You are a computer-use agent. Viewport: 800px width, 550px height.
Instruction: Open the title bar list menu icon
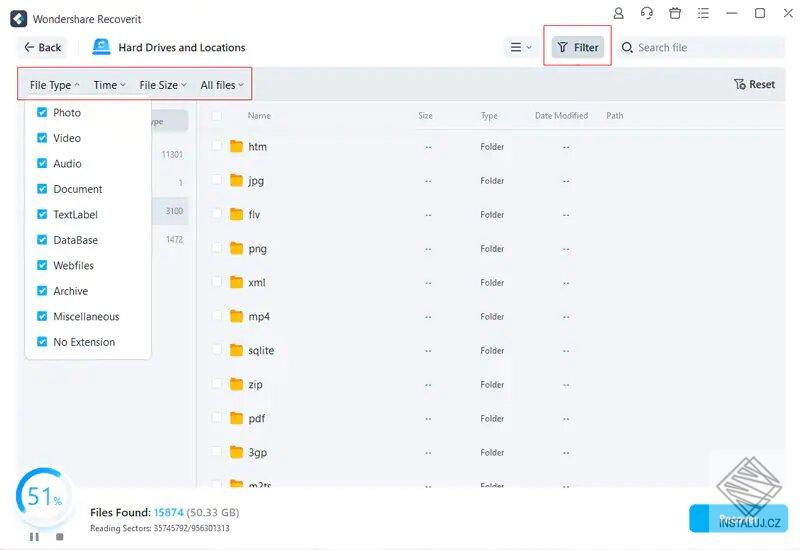click(x=704, y=13)
